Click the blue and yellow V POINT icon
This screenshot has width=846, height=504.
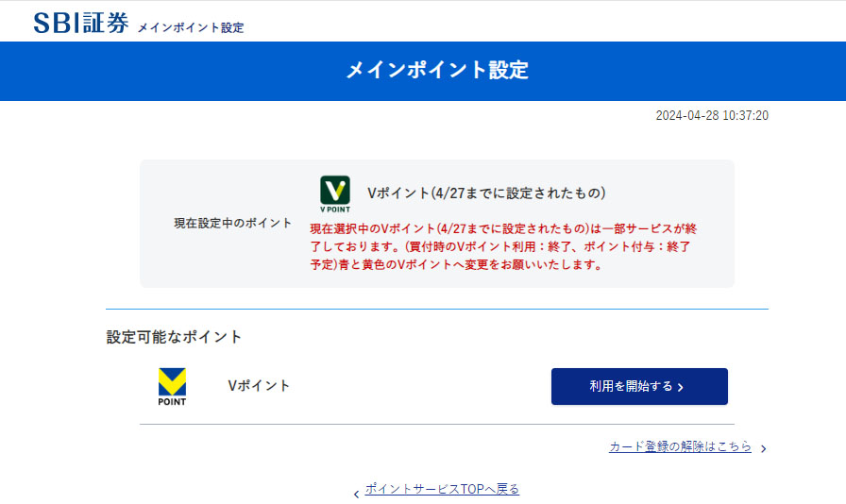[x=172, y=383]
